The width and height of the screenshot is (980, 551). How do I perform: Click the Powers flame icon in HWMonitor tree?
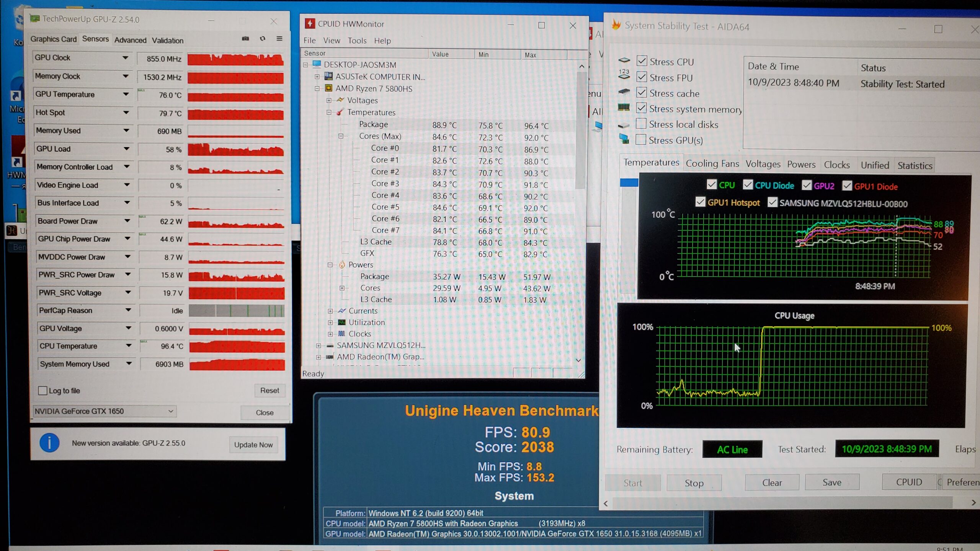342,264
